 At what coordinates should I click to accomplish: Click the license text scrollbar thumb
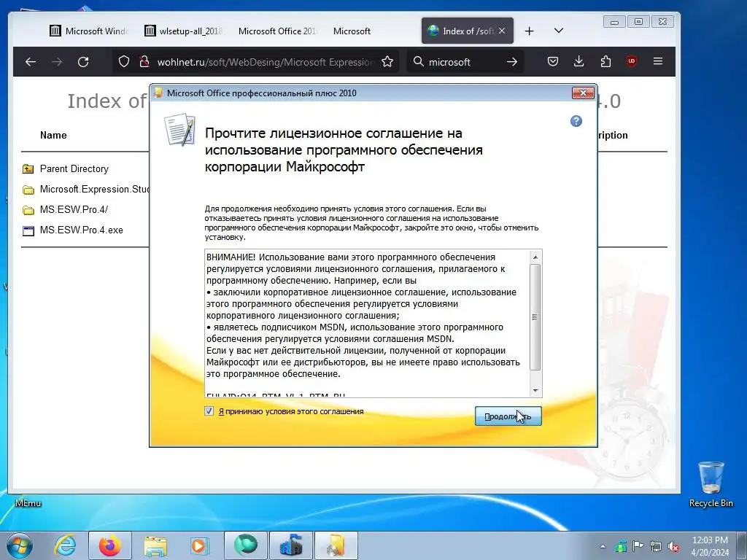pos(535,317)
